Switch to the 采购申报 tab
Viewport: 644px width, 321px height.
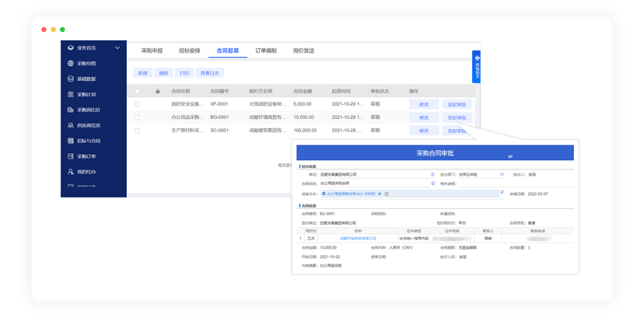click(152, 51)
